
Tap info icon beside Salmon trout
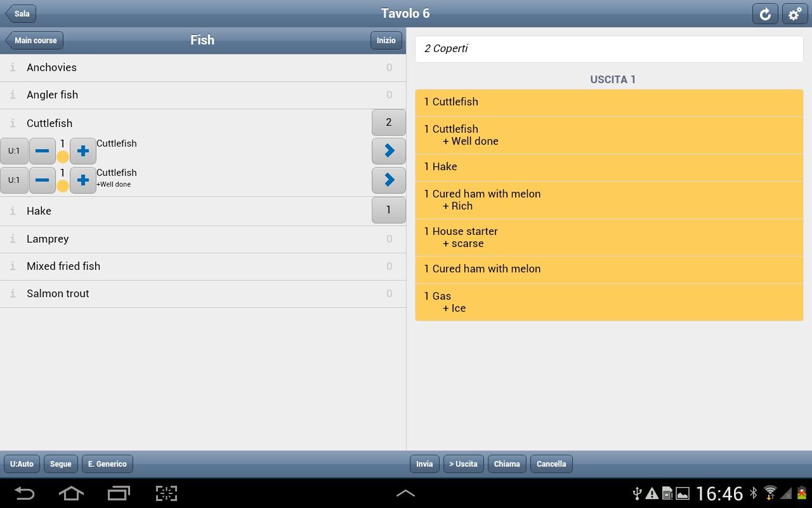coord(13,293)
